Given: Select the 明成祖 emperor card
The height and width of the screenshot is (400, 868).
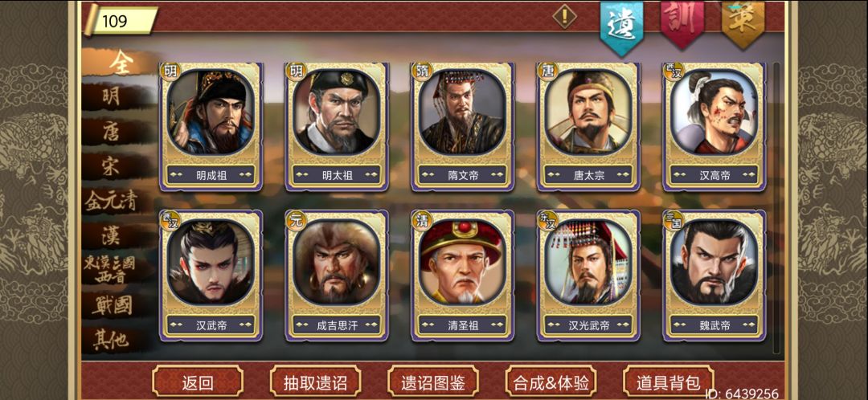Looking at the screenshot, I should [211, 127].
